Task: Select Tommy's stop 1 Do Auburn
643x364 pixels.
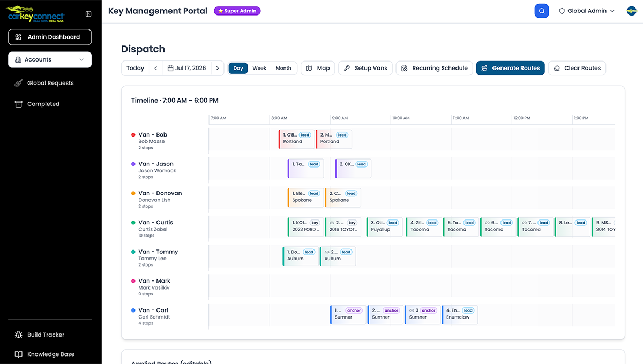Action: click(x=301, y=256)
